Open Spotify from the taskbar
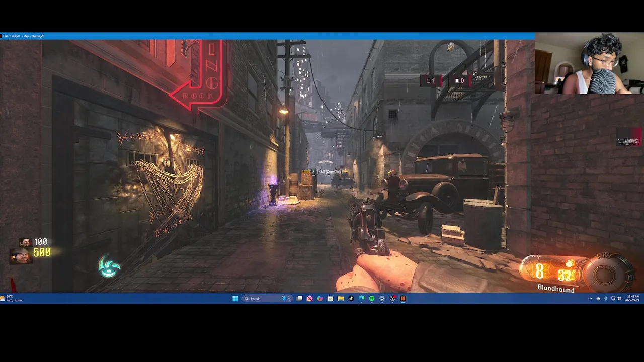 coord(372,298)
